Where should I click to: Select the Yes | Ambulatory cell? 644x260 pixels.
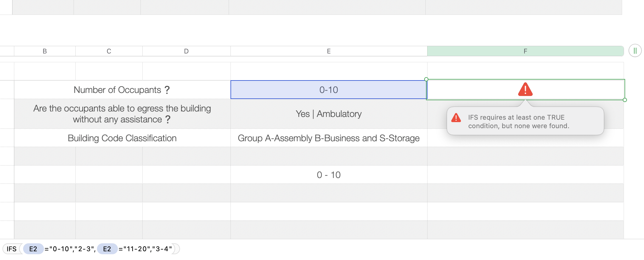328,114
